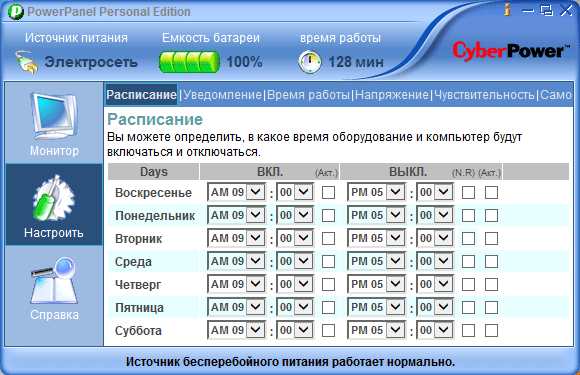The width and height of the screenshot is (580, 375).
Task: Switch to the Расписание tab
Action: tap(141, 95)
